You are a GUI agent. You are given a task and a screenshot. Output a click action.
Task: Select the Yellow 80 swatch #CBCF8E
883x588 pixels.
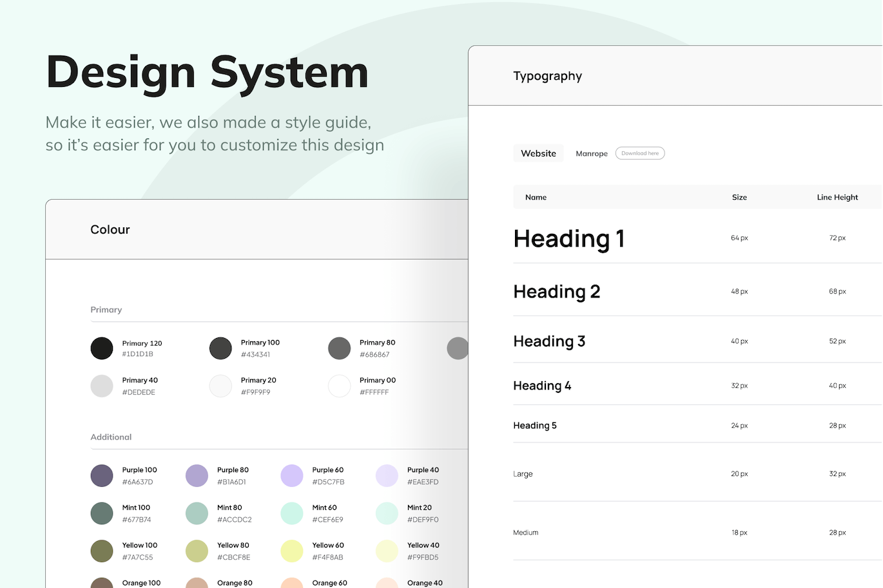tap(197, 551)
